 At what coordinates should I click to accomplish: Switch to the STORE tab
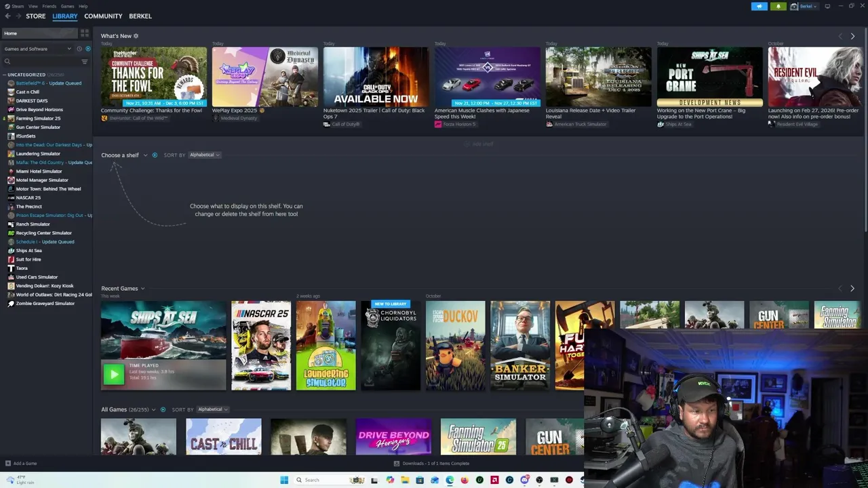[35, 16]
